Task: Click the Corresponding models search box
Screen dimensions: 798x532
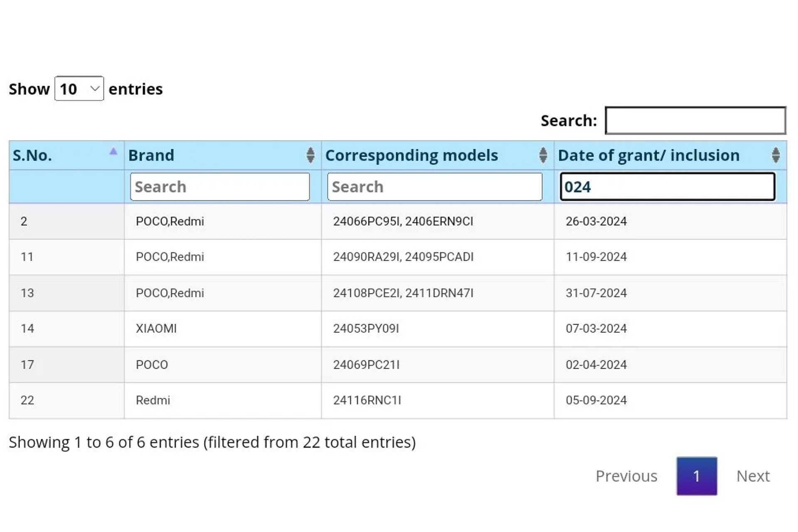Action: coord(435,187)
